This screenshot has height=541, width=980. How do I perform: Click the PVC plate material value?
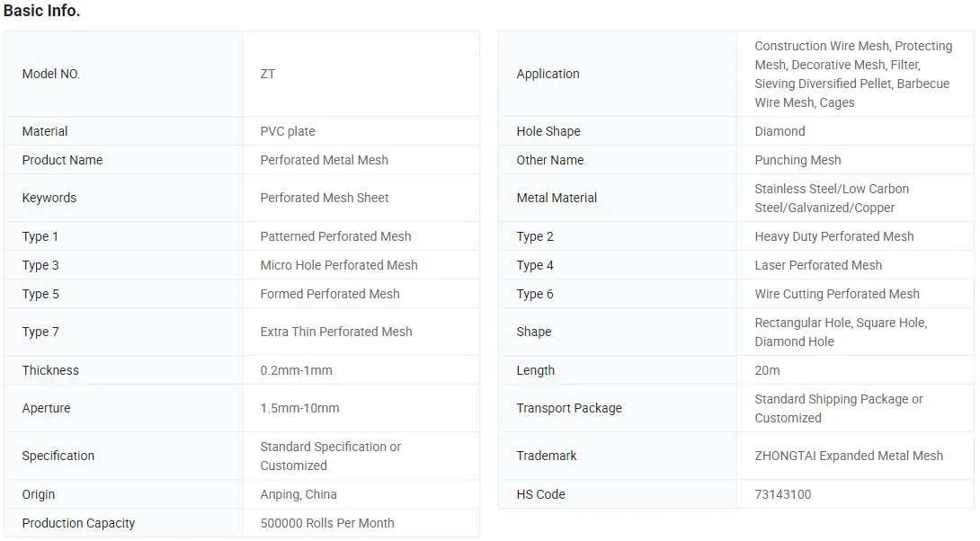tap(288, 131)
